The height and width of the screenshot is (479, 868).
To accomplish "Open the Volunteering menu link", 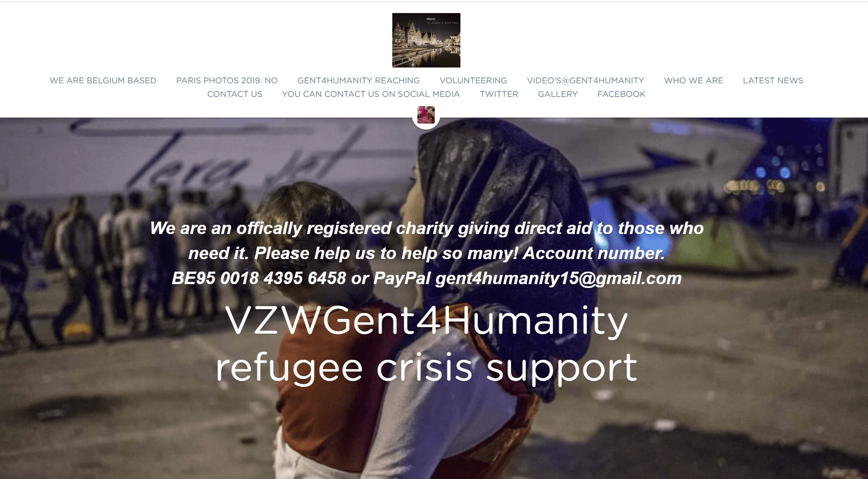I will (474, 81).
